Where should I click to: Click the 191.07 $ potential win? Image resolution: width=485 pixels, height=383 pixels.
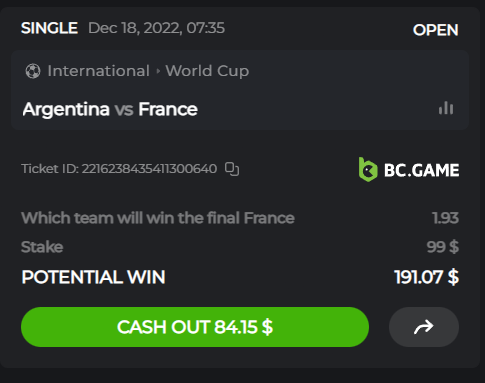(x=427, y=277)
